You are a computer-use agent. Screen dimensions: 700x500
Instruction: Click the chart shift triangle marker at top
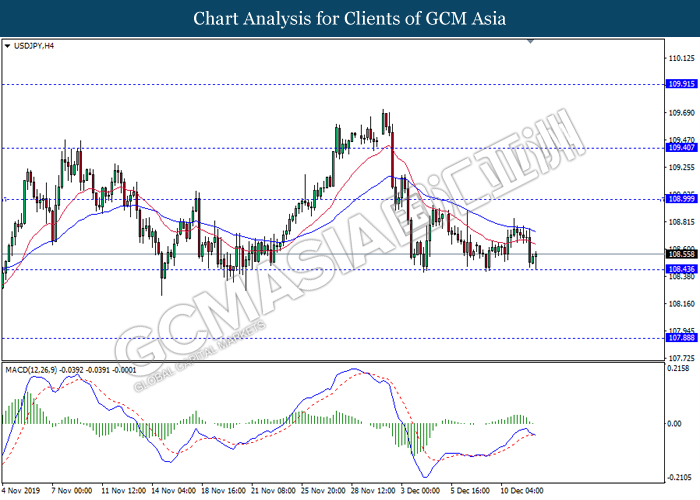(530, 41)
